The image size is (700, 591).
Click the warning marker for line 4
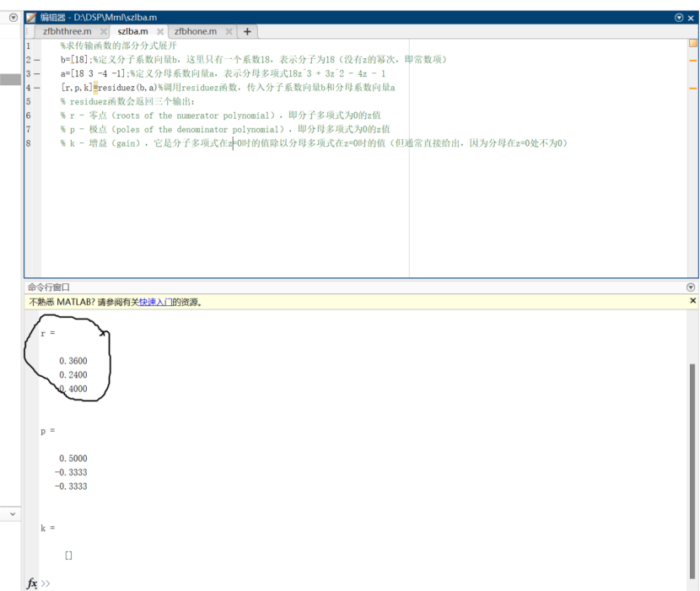click(x=693, y=89)
